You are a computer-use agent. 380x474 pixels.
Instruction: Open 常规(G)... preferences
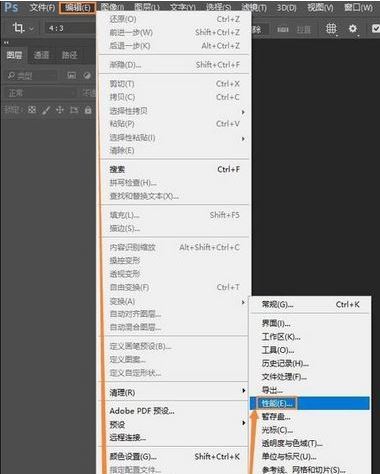click(310, 304)
